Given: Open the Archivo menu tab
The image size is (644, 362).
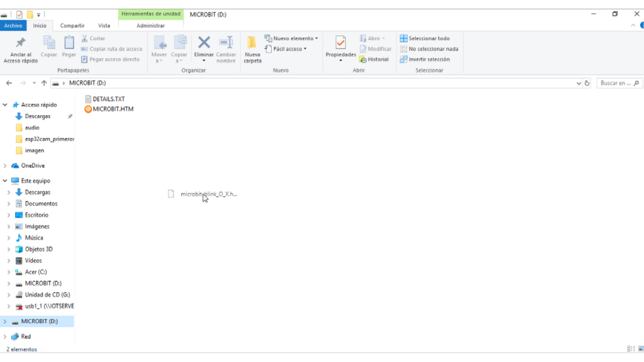Looking at the screenshot, I should [x=13, y=26].
